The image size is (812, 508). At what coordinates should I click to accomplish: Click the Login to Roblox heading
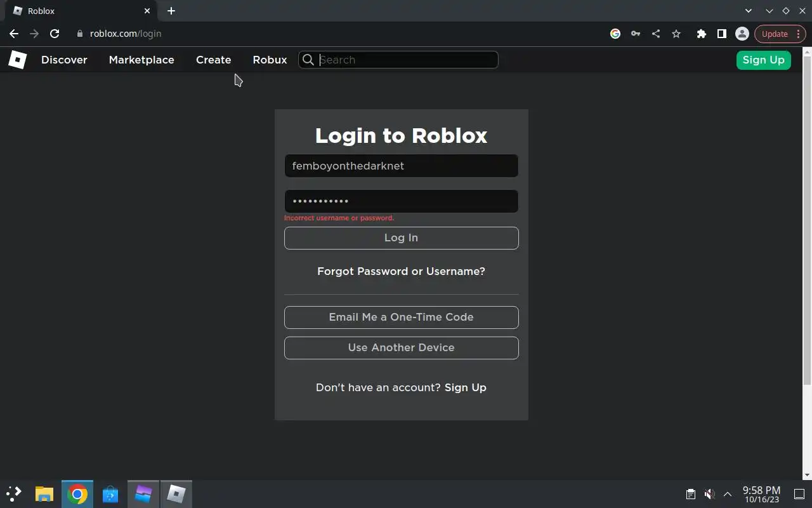pos(401,135)
